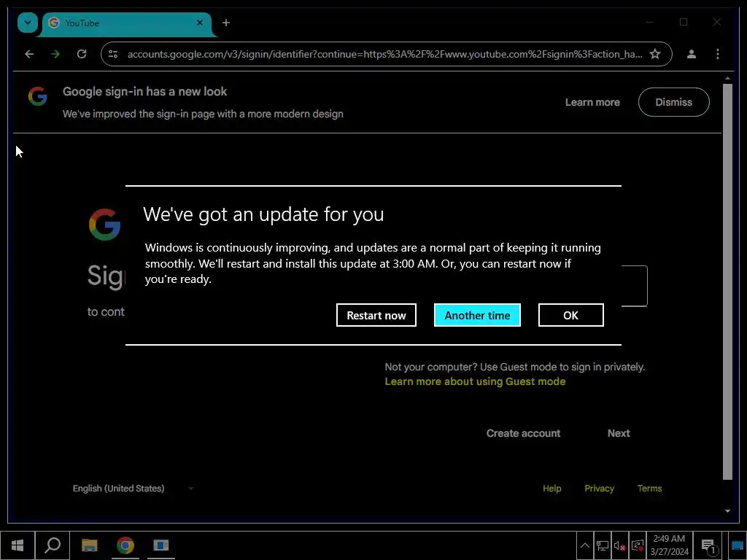
Task: Select the YouTube tab
Action: click(x=125, y=23)
